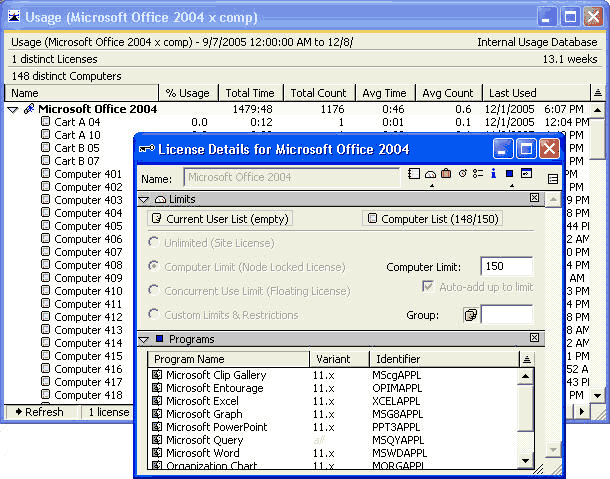610x479 pixels.
Task: Click the sort order icon in Programs list header
Action: coord(526,359)
